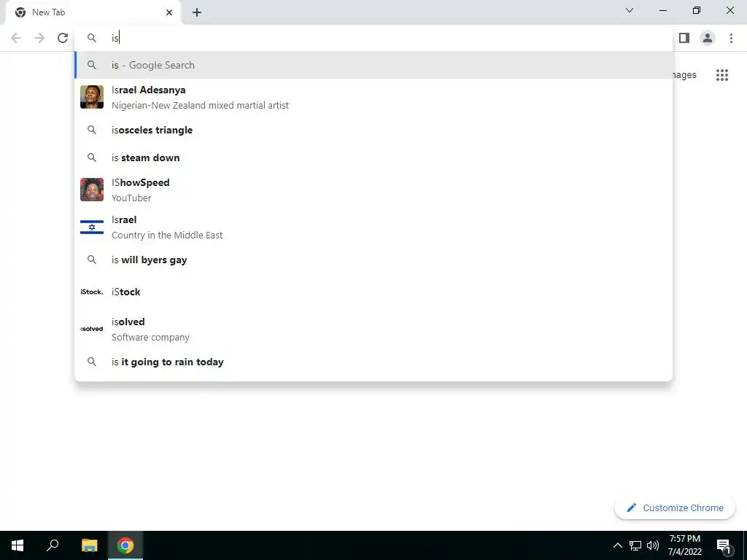Choose the Israel Adesanya suggestion

(x=373, y=97)
